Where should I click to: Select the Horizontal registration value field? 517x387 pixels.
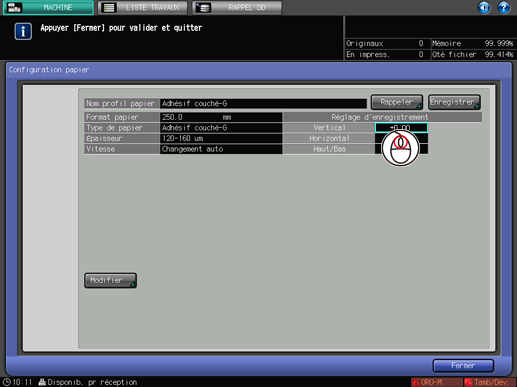[x=401, y=138]
